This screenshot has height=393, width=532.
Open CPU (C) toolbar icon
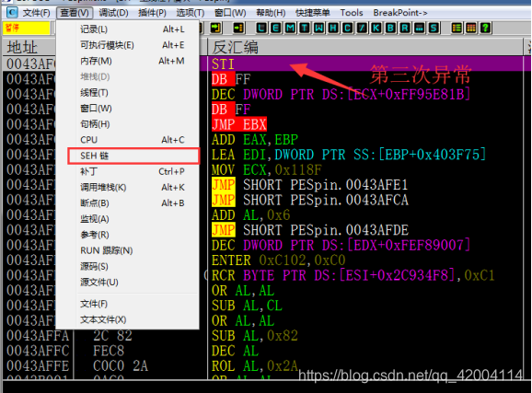[347, 28]
